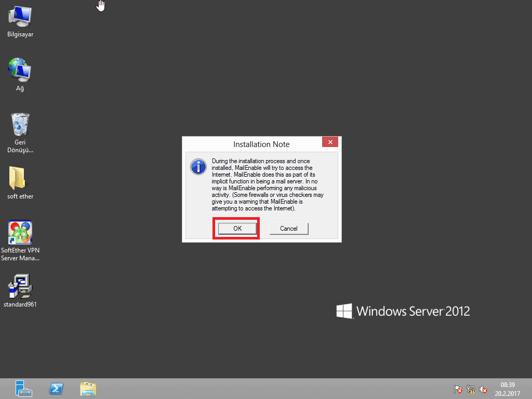Open the Action Center flag tray icon
The width and height of the screenshot is (532, 399).
(x=458, y=389)
